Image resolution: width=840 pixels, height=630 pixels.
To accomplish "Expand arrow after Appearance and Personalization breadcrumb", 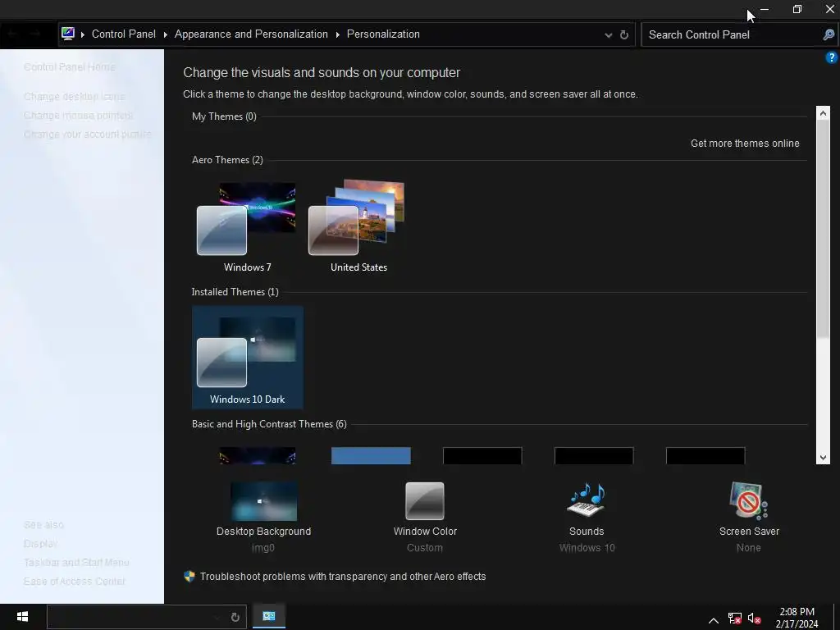I will (x=337, y=34).
